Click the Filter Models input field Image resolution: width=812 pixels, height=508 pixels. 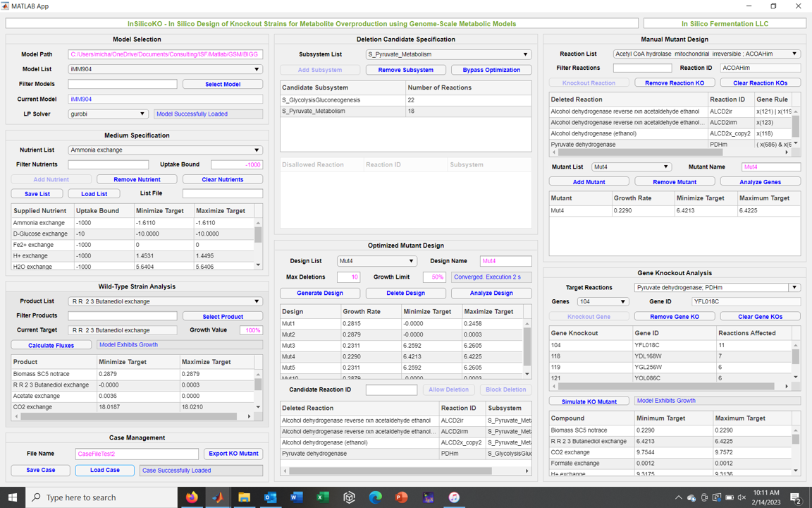click(122, 84)
